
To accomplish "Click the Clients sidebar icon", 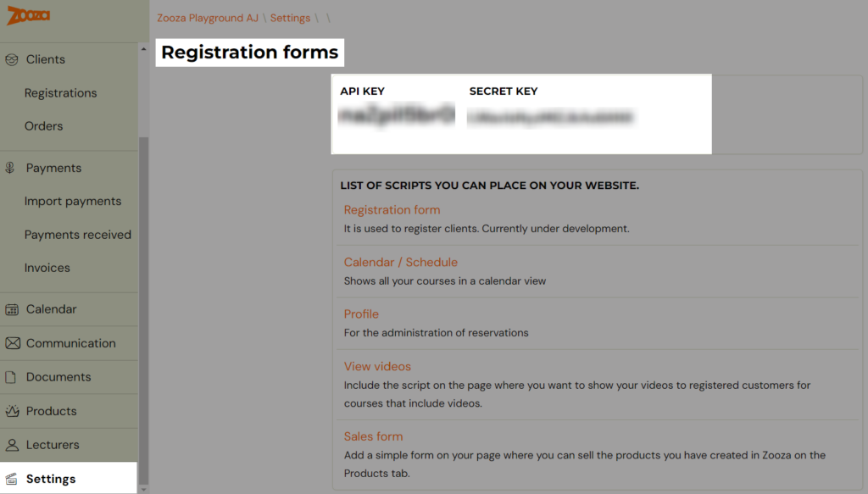I will click(12, 59).
